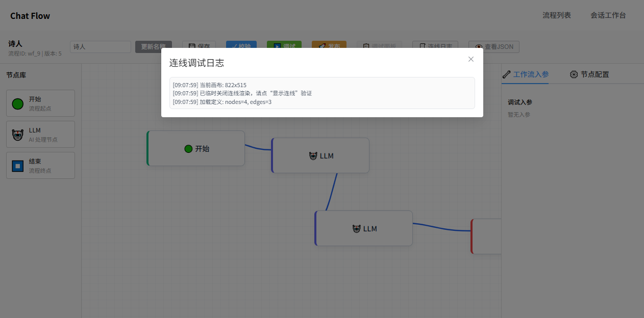Click the eye icon 查看JSON button
The image size is (644, 318).
point(494,46)
